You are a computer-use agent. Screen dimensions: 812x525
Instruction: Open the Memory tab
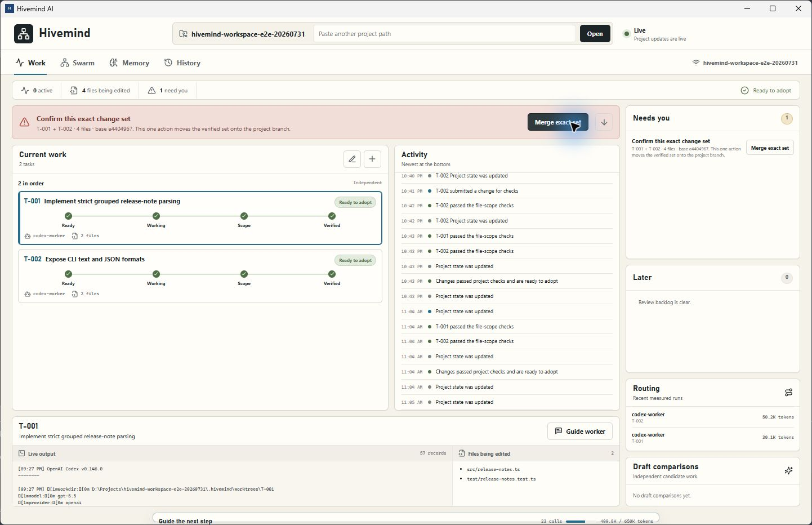pyautogui.click(x=130, y=63)
